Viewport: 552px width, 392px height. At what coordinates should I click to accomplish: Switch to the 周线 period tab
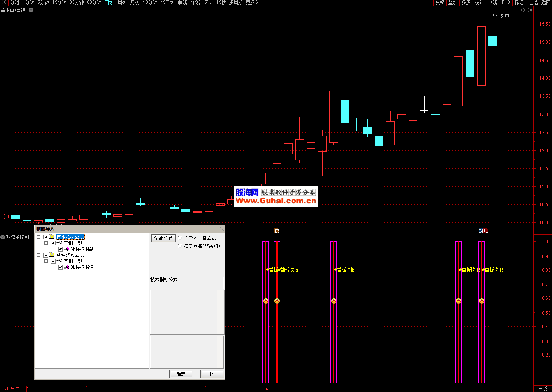point(122,2)
